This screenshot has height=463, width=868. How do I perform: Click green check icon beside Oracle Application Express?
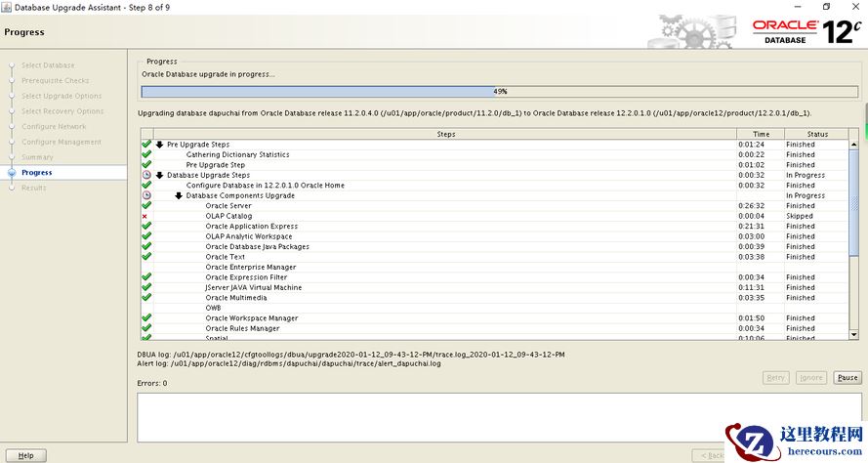pyautogui.click(x=146, y=226)
